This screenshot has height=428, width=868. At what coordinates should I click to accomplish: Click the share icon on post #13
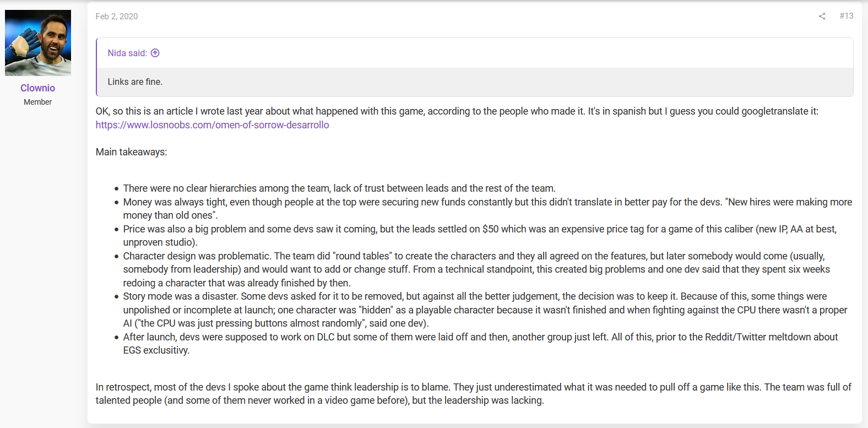tap(822, 16)
